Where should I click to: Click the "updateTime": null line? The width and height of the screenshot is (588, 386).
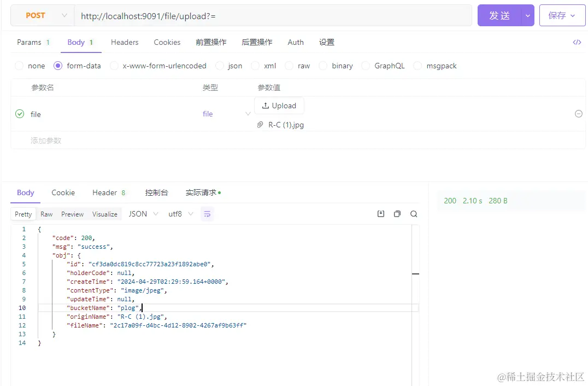(101, 299)
